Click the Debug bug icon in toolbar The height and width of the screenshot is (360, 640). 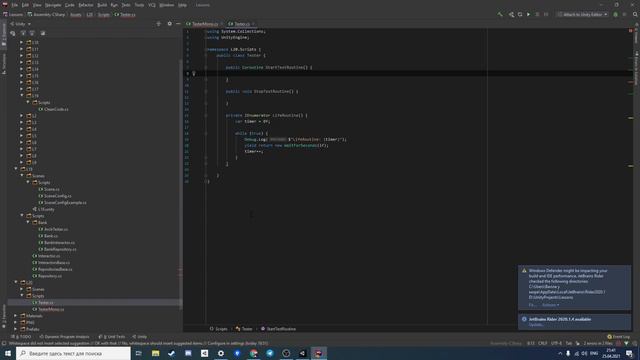(616, 14)
